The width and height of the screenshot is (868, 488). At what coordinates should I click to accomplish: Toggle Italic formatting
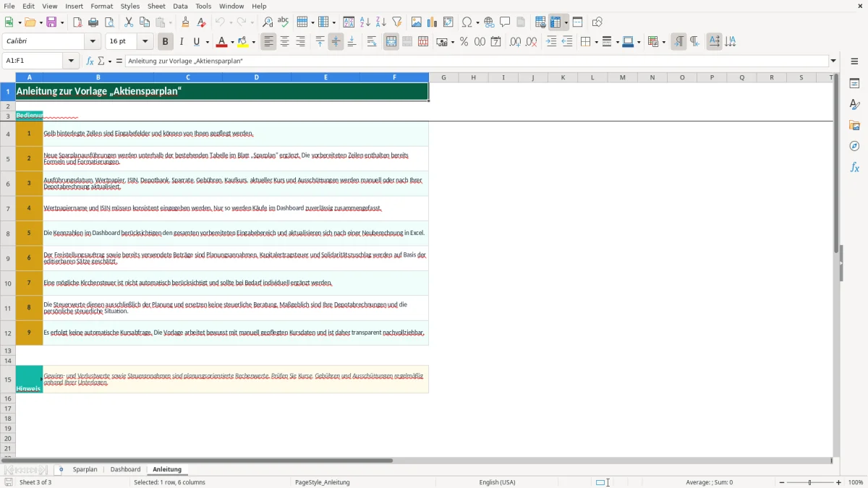[x=181, y=42]
